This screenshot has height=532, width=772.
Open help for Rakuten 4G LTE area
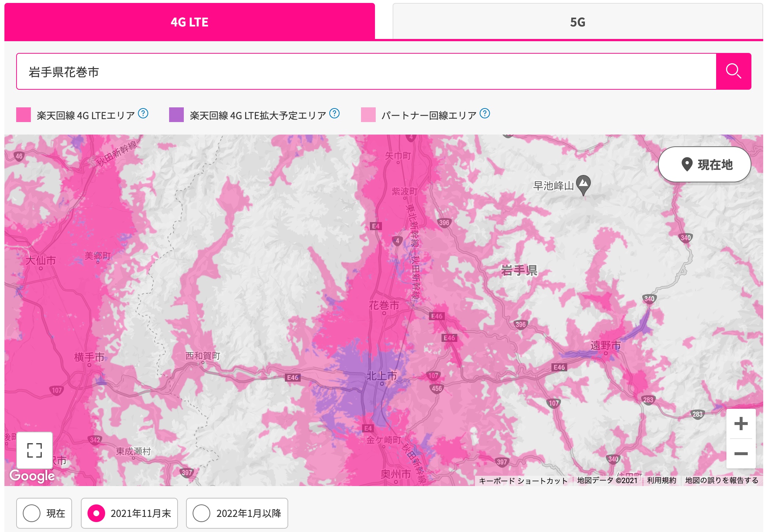[x=143, y=114]
